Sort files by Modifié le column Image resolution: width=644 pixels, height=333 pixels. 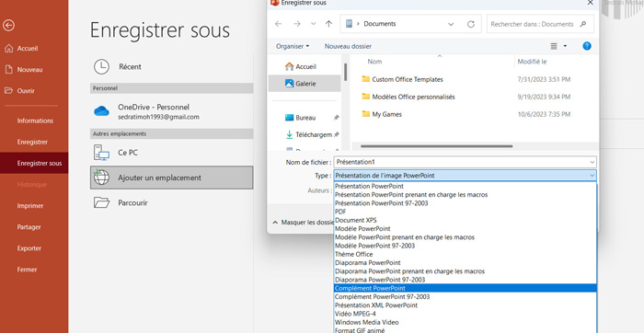point(532,62)
